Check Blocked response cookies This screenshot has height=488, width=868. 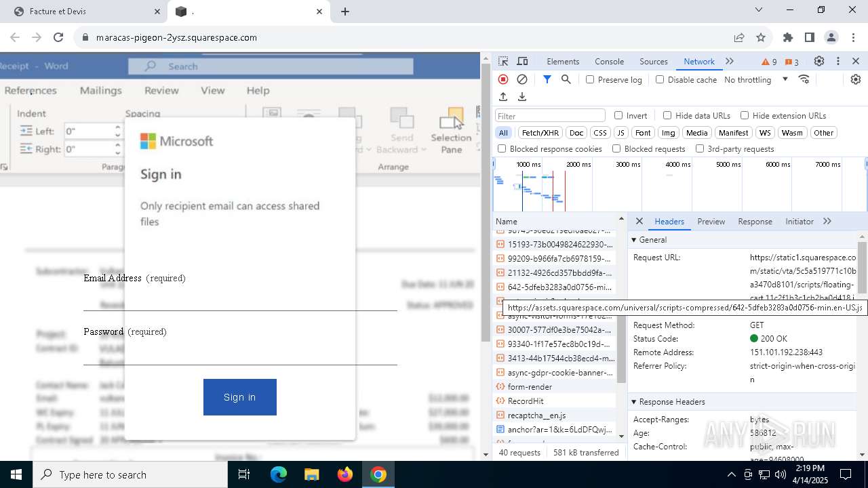point(502,148)
